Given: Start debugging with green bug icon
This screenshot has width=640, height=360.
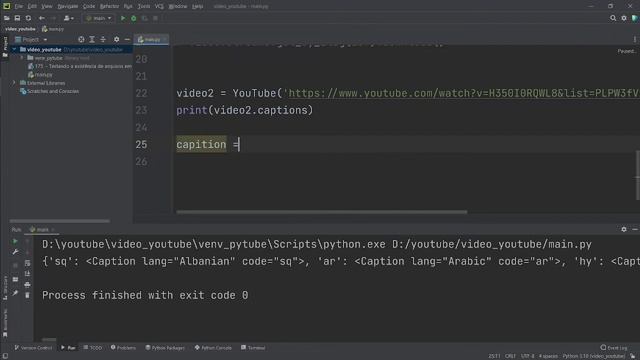Looking at the screenshot, I should coord(133,18).
